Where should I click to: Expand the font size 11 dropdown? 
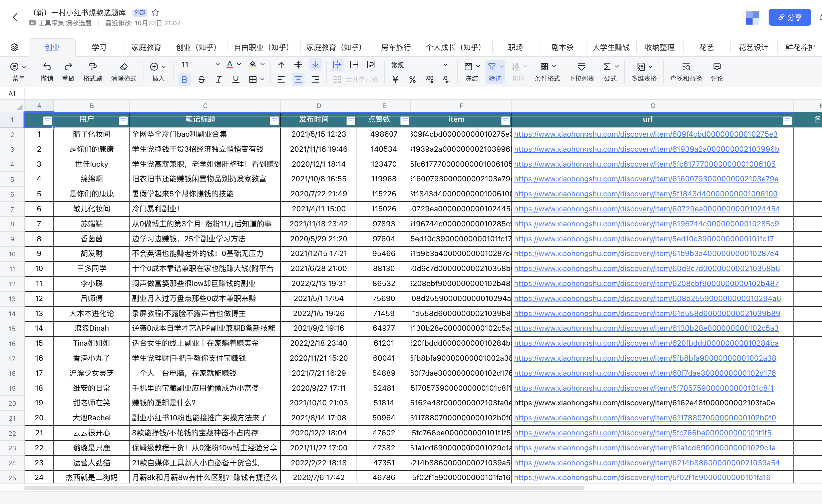[x=218, y=64]
